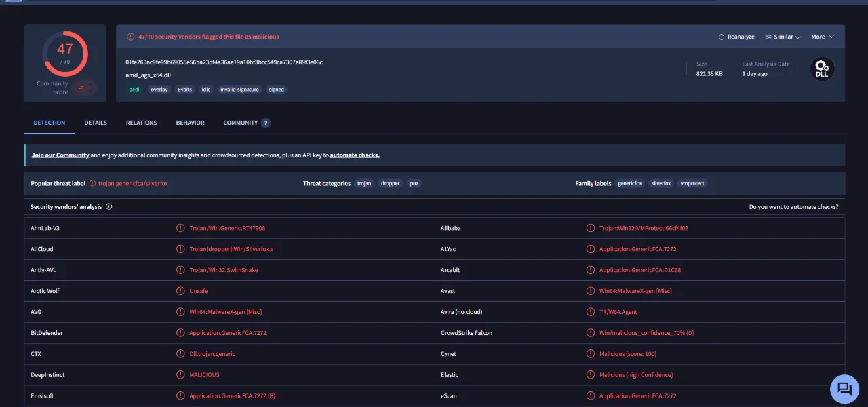Expand the Similar dropdown
The width and height of the screenshot is (868, 407).
pos(783,37)
